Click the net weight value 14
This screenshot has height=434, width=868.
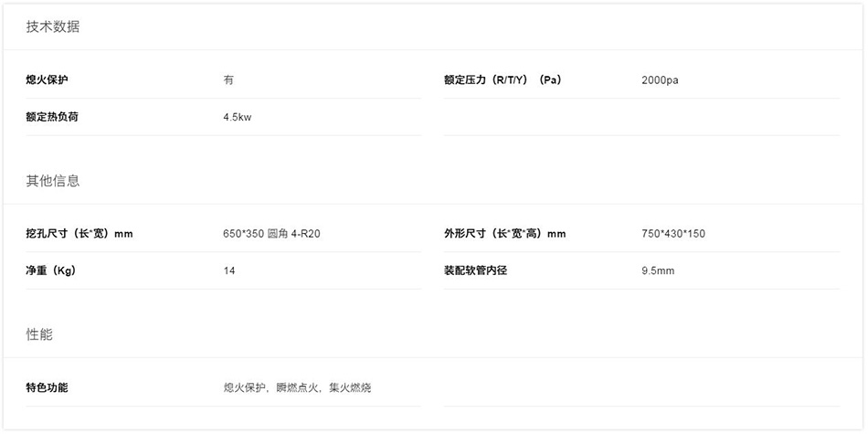(x=229, y=270)
